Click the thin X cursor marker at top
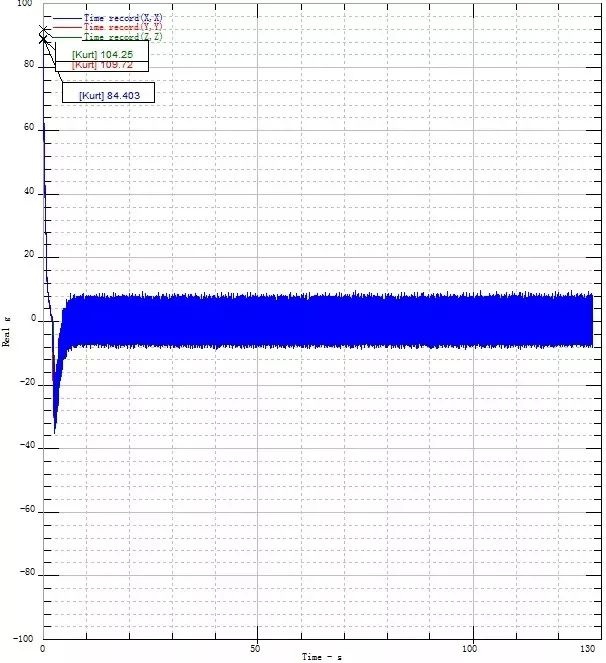The image size is (606, 663). pos(43,31)
